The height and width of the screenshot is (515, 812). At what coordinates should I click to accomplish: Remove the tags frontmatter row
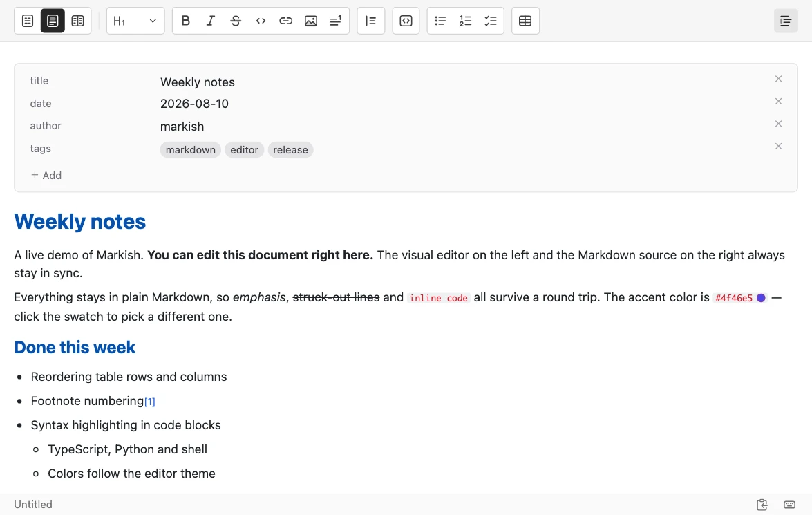click(778, 146)
